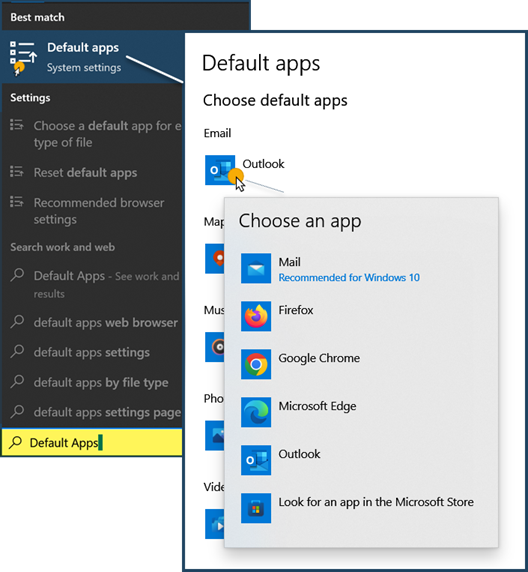Screen dimensions: 528x572
Task: Select Look for an app in the Microsoft Store
Action: (361, 508)
